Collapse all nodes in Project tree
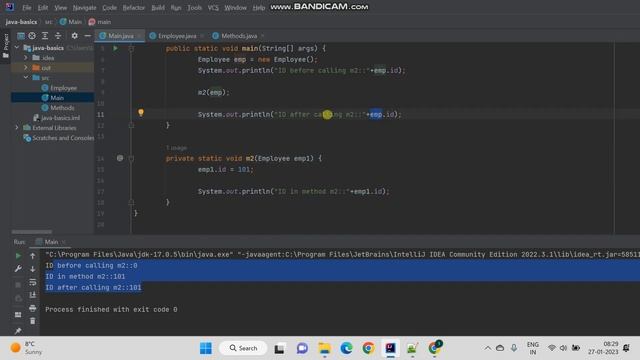Viewport: 640px width, 360px height. 58,36
